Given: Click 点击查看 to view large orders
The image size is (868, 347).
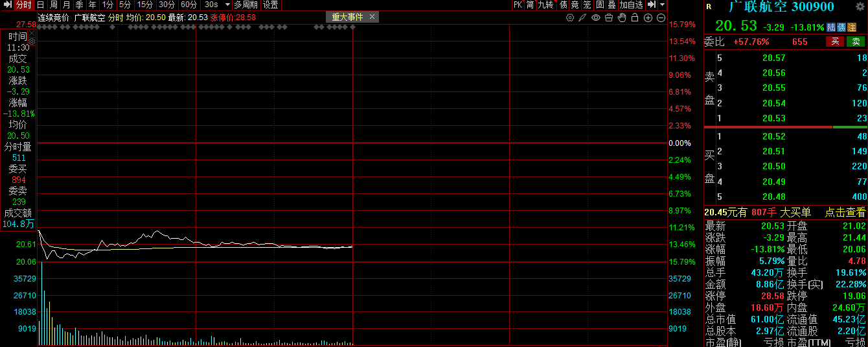Looking at the screenshot, I should pos(845,212).
